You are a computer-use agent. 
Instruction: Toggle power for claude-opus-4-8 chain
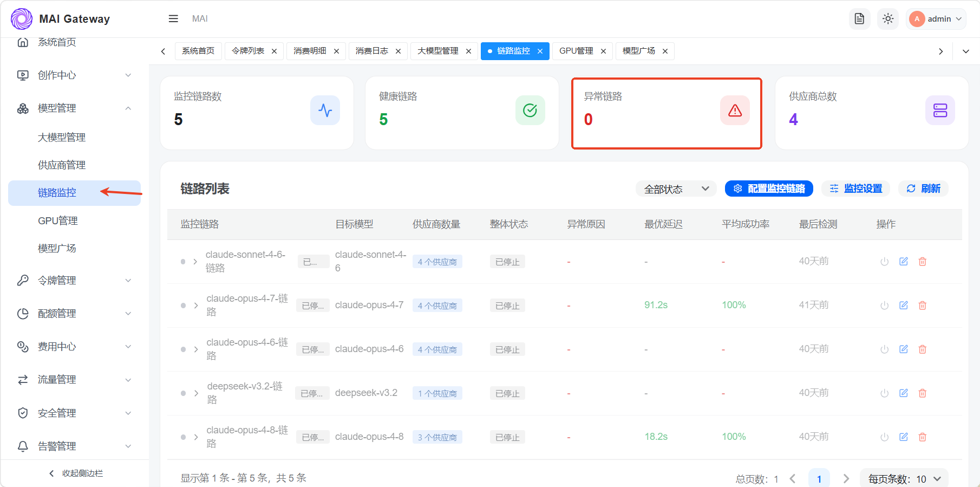(x=885, y=437)
